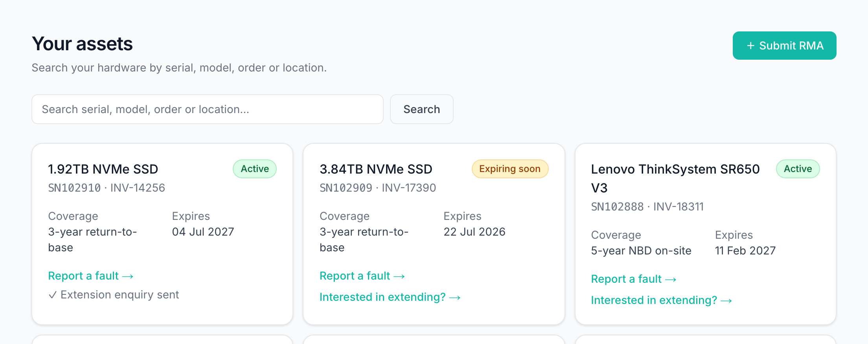Click the plus icon in Submit RMA
Viewport: 868px width, 344px height.
(751, 46)
